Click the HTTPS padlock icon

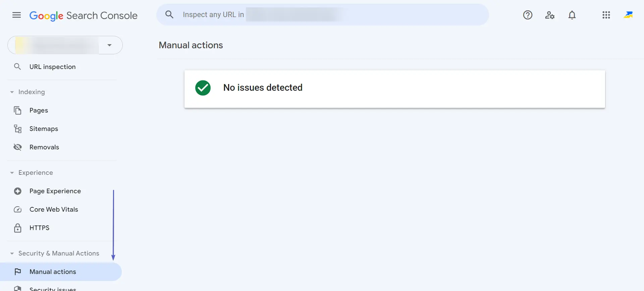pos(17,228)
